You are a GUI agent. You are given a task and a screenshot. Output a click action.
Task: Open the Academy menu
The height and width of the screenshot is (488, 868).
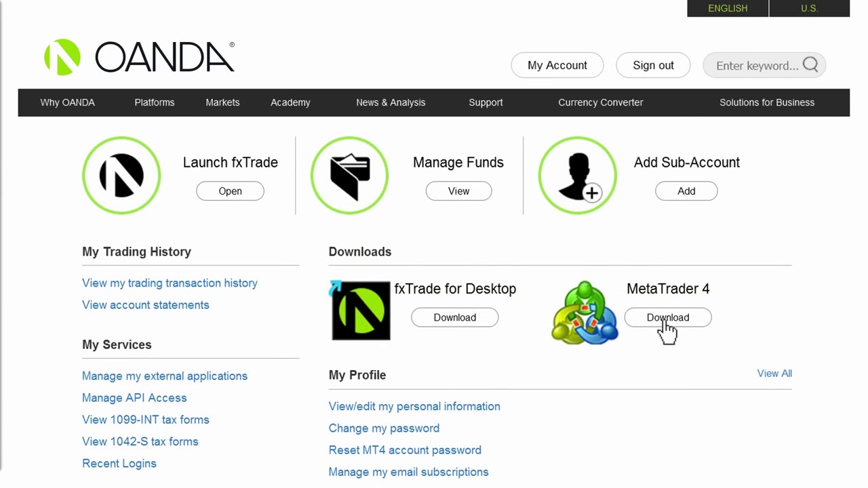coord(290,102)
